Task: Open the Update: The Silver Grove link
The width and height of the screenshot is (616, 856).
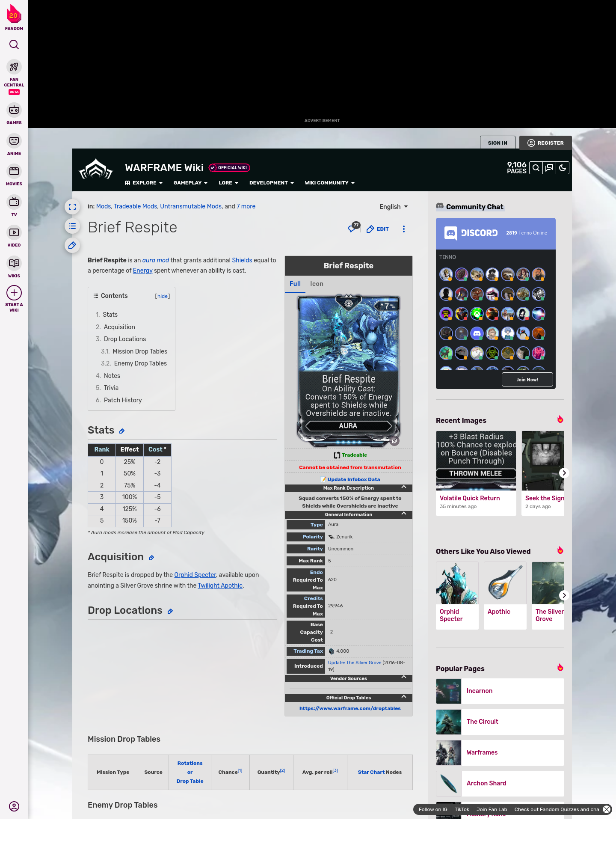Action: point(355,663)
